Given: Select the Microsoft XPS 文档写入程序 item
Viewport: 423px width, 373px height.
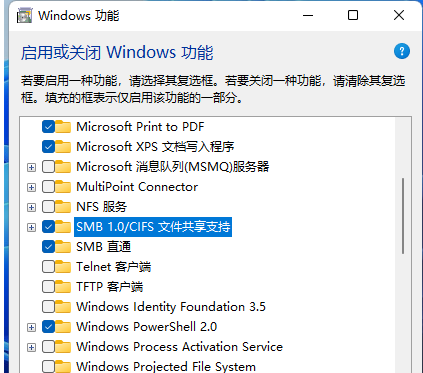Looking at the screenshot, I should click(155, 147).
